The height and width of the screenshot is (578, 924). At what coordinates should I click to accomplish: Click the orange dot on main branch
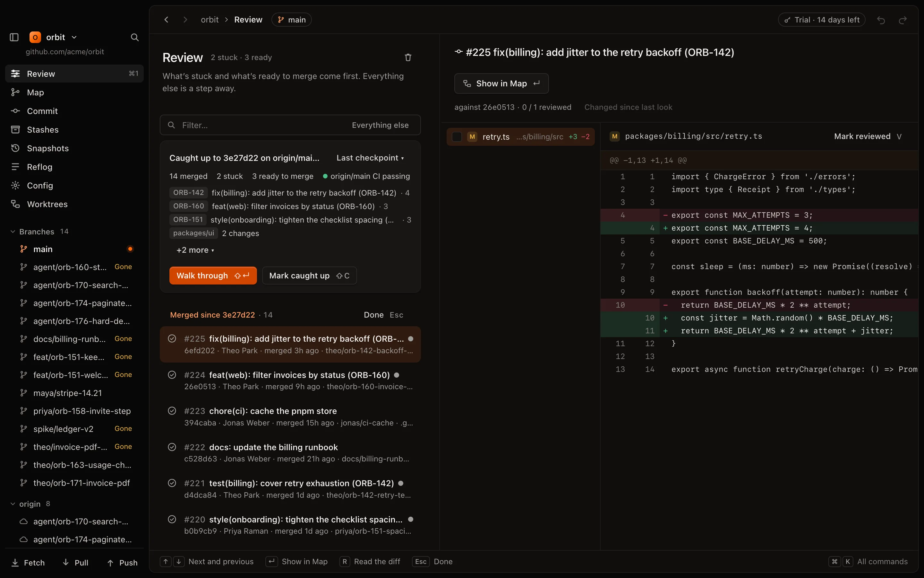pos(130,249)
